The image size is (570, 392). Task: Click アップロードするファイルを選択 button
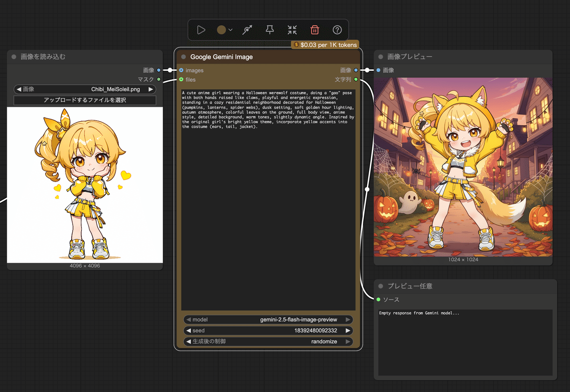(x=85, y=100)
